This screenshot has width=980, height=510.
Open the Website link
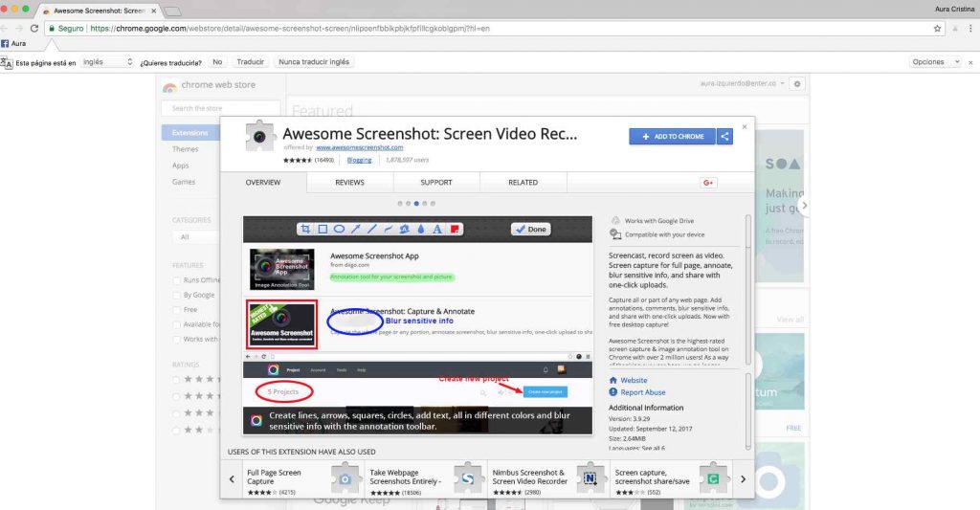[634, 380]
